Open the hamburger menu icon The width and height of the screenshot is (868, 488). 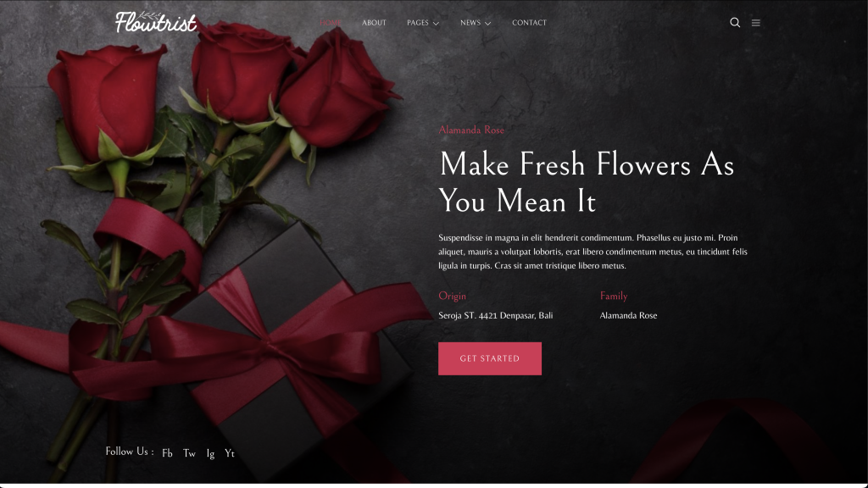click(x=755, y=23)
